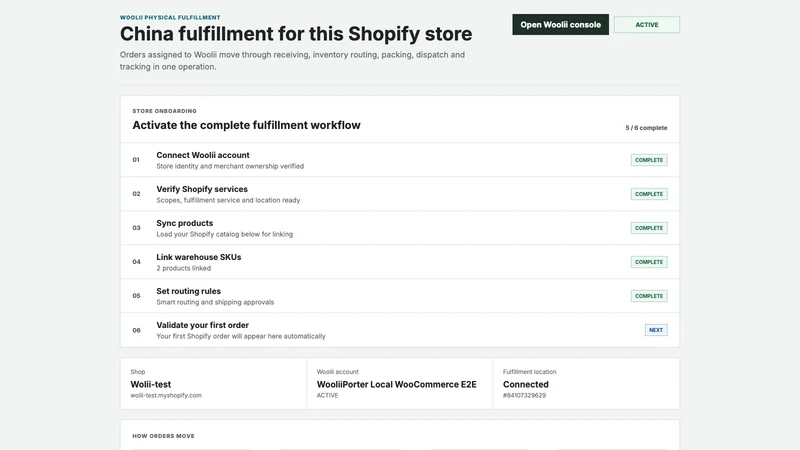
Task: Select the Link warehouse SKUs step
Action: click(400, 262)
